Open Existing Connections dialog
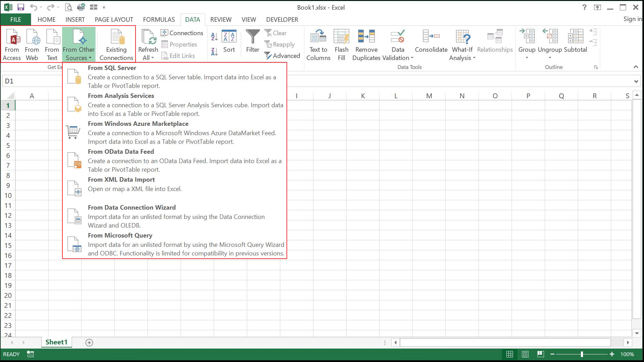 pos(116,45)
